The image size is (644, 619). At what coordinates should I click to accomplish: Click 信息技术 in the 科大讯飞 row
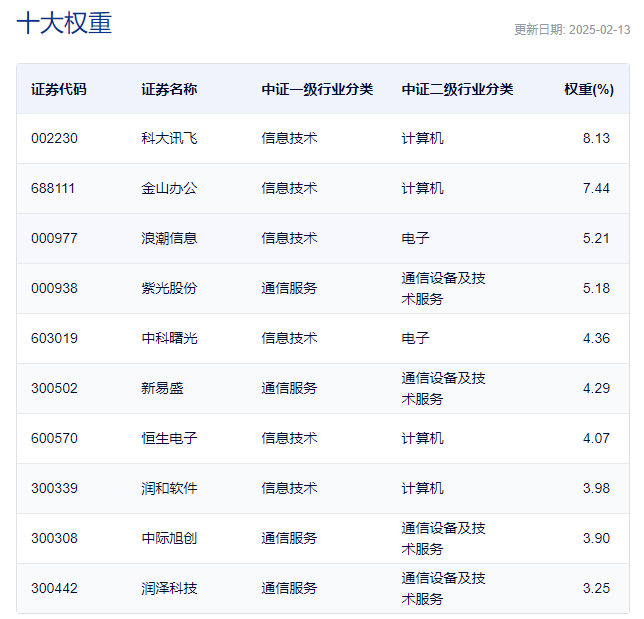[289, 138]
